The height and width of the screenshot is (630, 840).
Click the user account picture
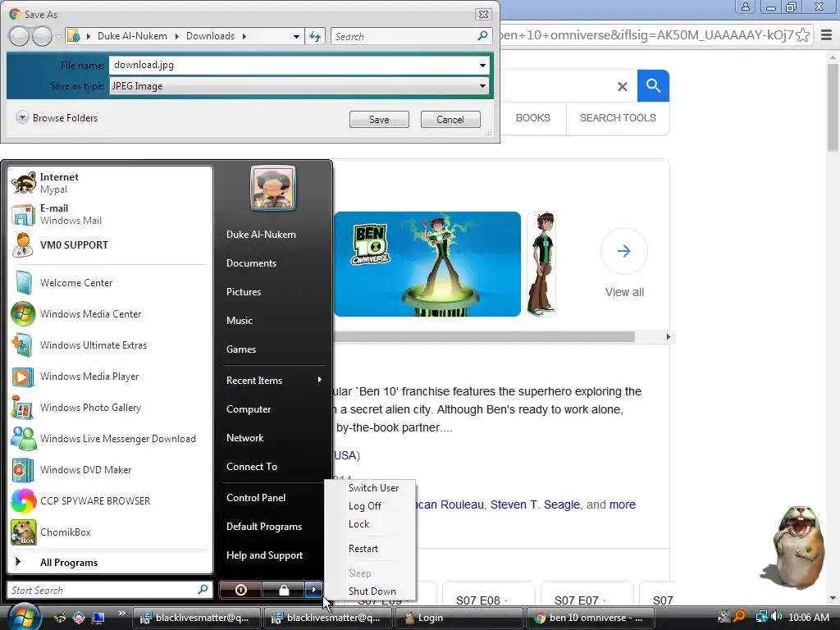[273, 188]
